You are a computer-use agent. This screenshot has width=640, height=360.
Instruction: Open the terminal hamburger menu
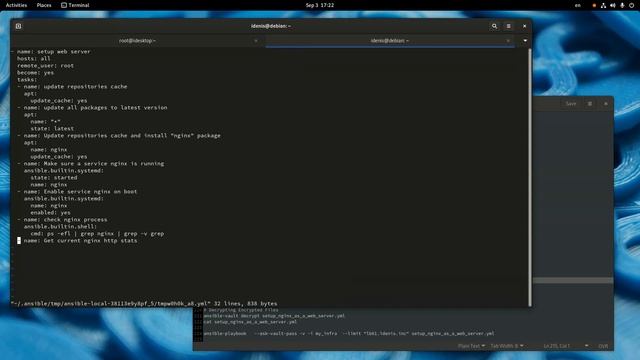[x=509, y=26]
